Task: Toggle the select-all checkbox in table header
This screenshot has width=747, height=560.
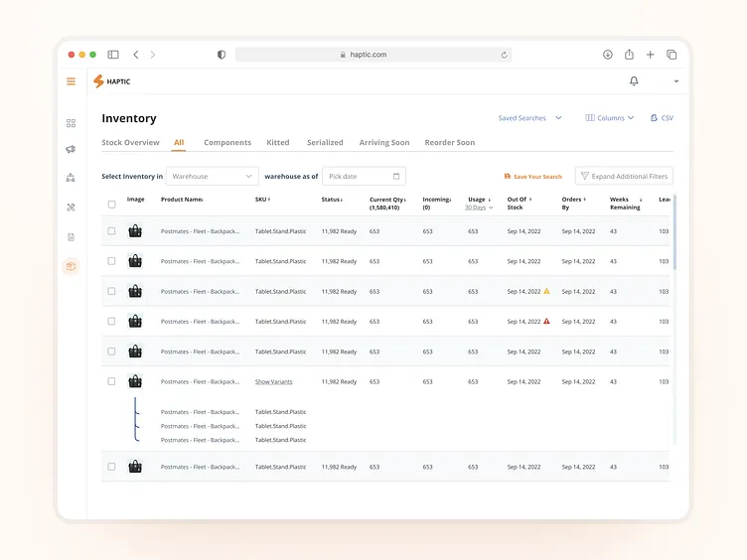Action: (111, 205)
